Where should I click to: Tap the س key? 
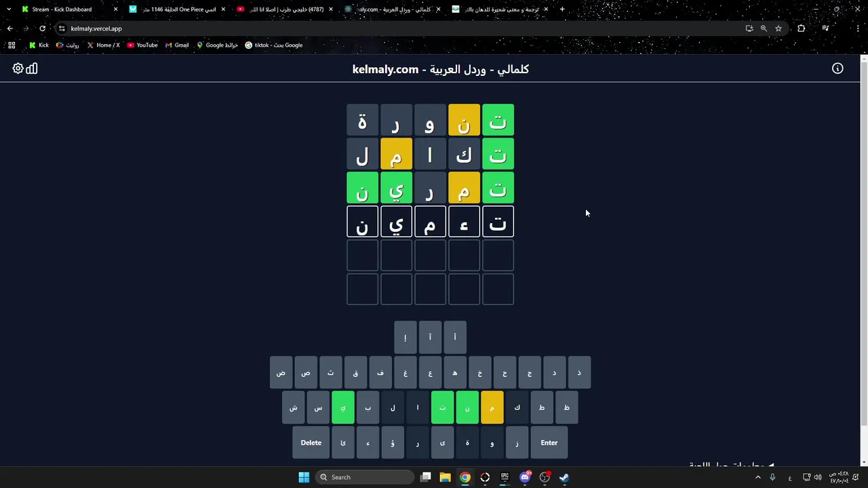coord(318,407)
